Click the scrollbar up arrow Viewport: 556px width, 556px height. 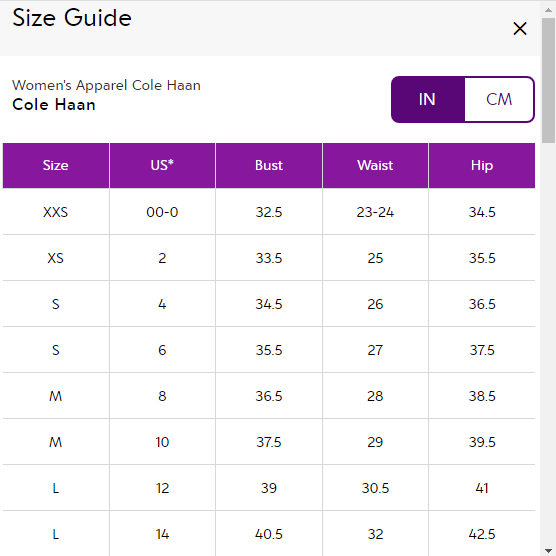[x=548, y=10]
